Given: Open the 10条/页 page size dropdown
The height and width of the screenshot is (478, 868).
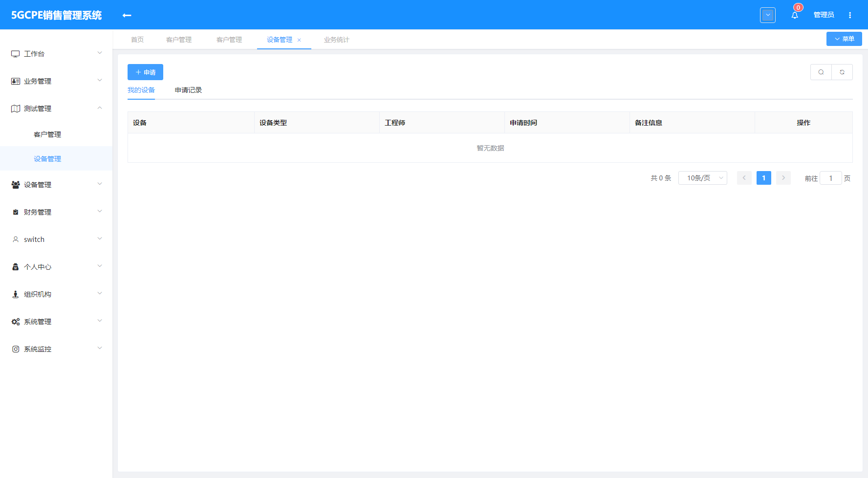Looking at the screenshot, I should [702, 178].
